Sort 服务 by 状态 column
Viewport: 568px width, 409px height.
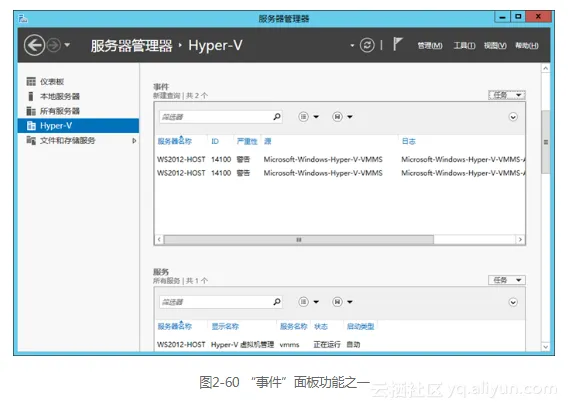click(321, 326)
